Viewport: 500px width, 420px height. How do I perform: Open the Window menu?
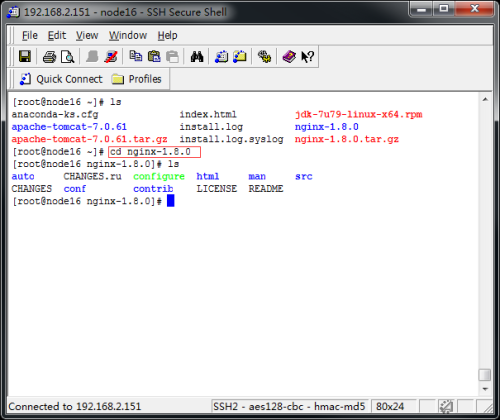[128, 35]
